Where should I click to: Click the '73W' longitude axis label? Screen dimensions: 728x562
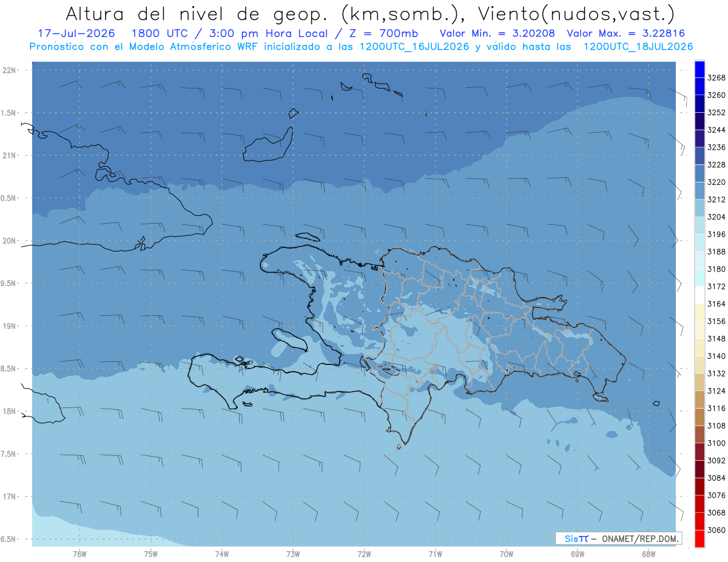[x=293, y=554]
